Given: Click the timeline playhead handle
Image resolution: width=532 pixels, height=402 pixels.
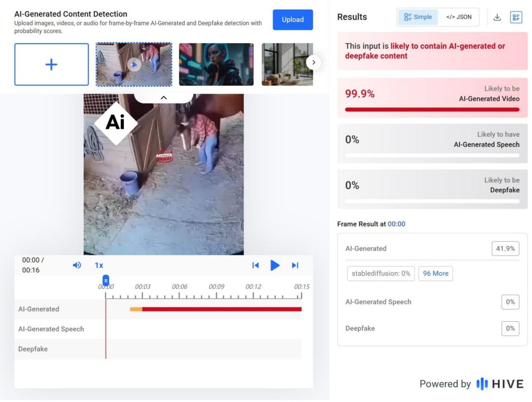Looking at the screenshot, I should (106, 280).
